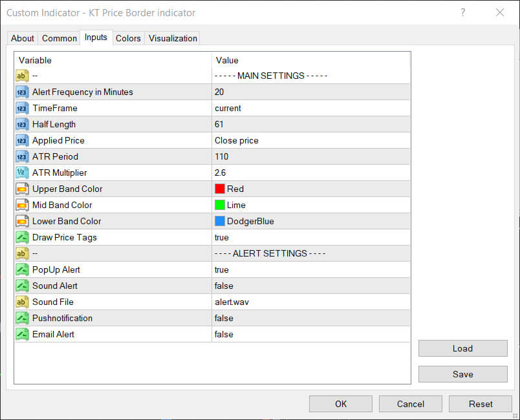The image size is (520, 420).
Task: Click the integer icon for Alert Frequency in Minutes
Action: 22,92
